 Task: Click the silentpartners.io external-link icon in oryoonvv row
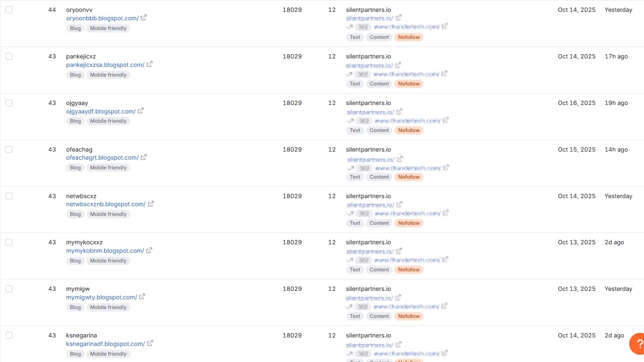tap(399, 17)
